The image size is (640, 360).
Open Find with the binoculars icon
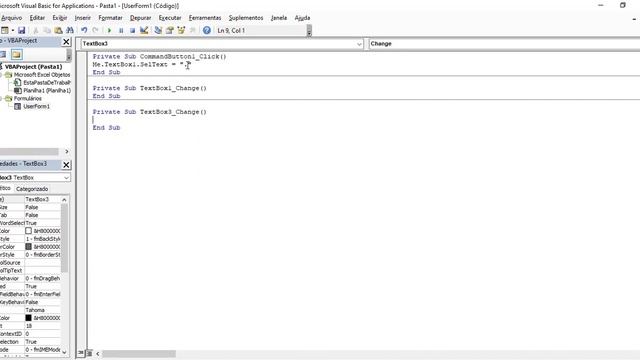(70, 31)
